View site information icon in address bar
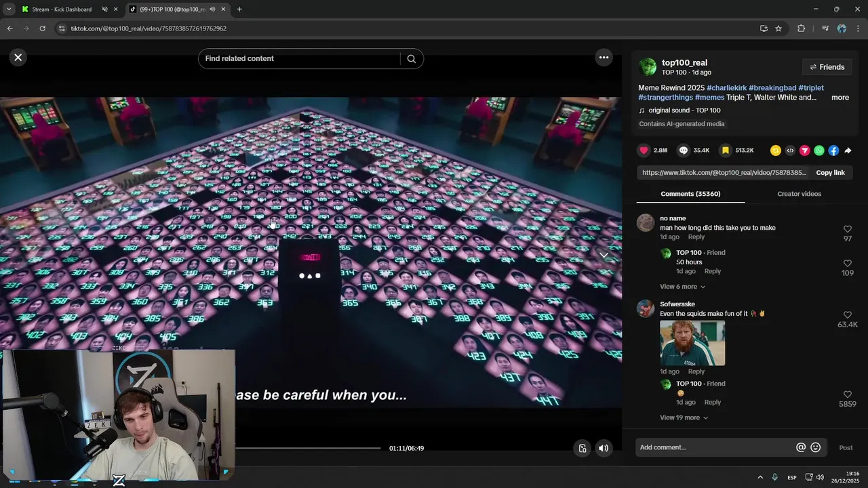This screenshot has height=488, width=868. click(62, 28)
